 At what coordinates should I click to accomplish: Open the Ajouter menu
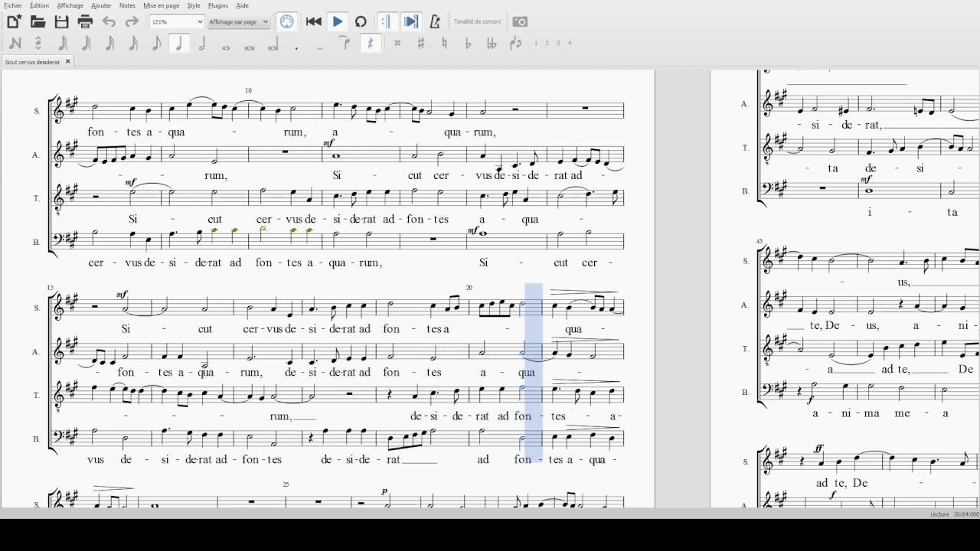(x=101, y=5)
